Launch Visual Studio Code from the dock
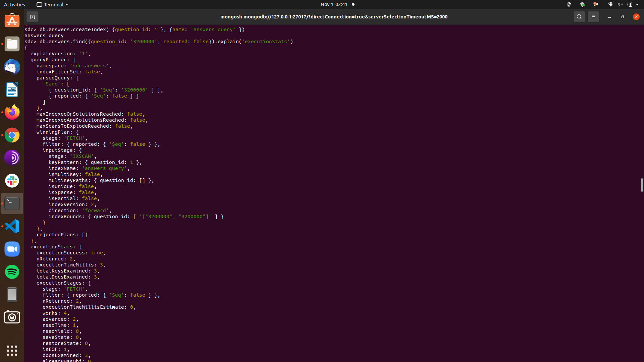Viewport: 644px width, 362px height. (x=12, y=226)
